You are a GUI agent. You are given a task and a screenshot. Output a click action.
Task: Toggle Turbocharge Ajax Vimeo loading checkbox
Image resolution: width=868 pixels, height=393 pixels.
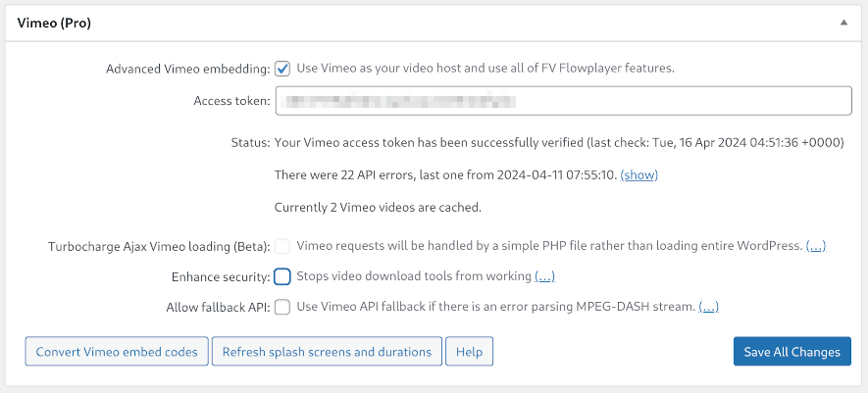coord(282,246)
